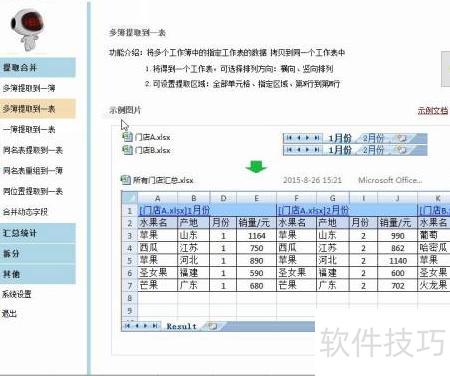Click the robot mascot logo
The width and height of the screenshot is (450, 376).
click(27, 29)
